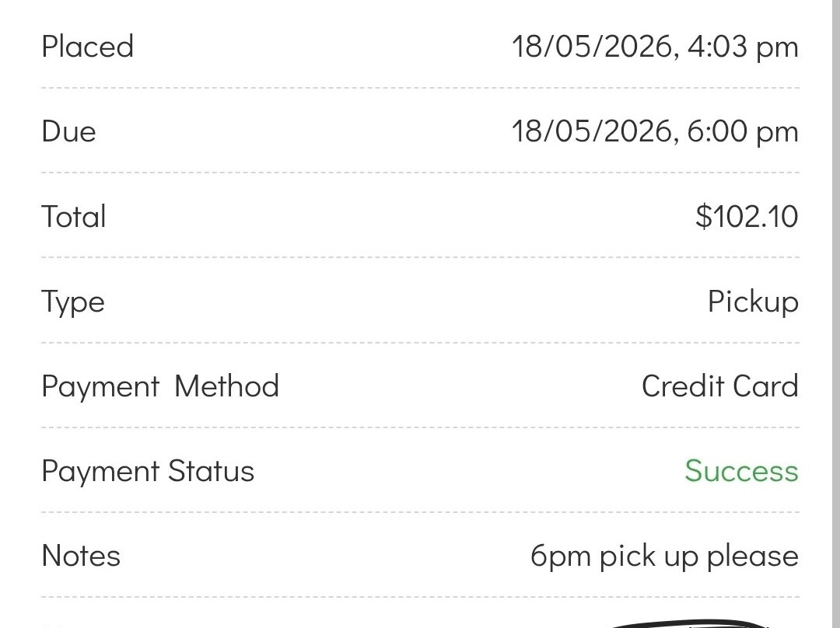Click the word Method in Payment Method
The image size is (840, 628).
click(x=226, y=386)
